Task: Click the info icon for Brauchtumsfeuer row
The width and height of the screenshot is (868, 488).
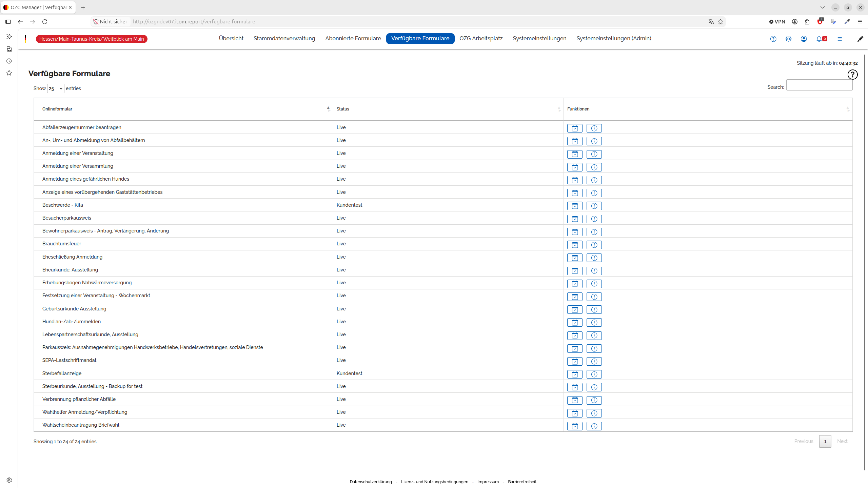Action: tap(594, 245)
